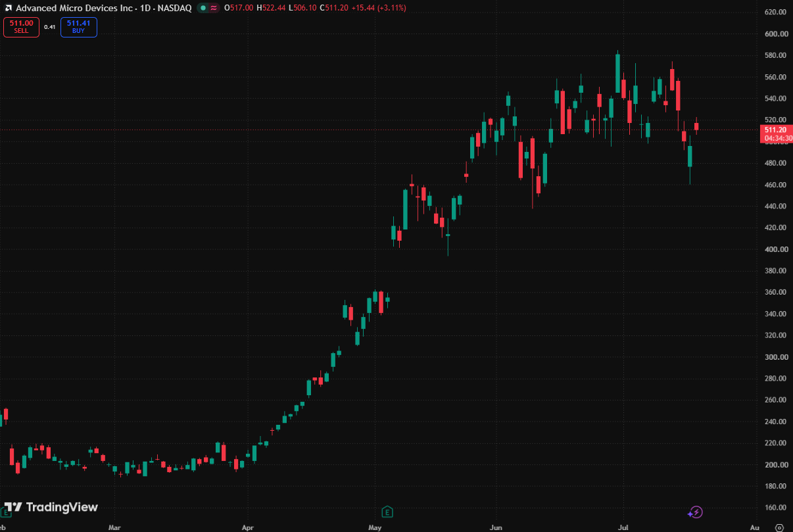Click the purple lightning bolt event icon
This screenshot has height=532, width=793.
696,512
